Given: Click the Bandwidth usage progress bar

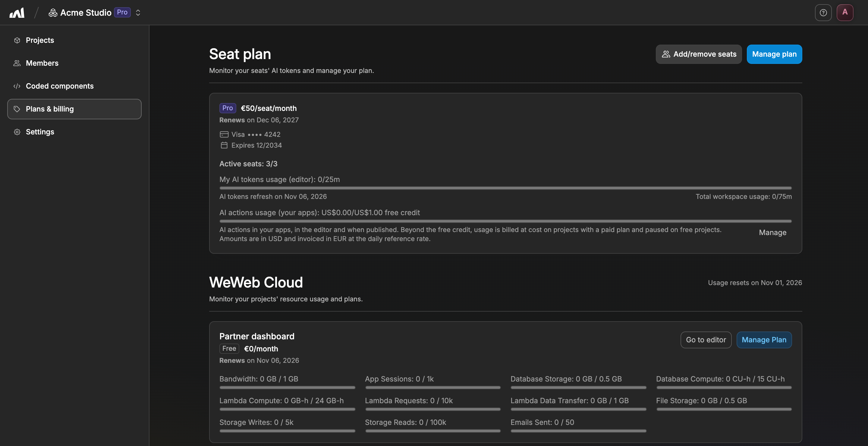Looking at the screenshot, I should 287,388.
